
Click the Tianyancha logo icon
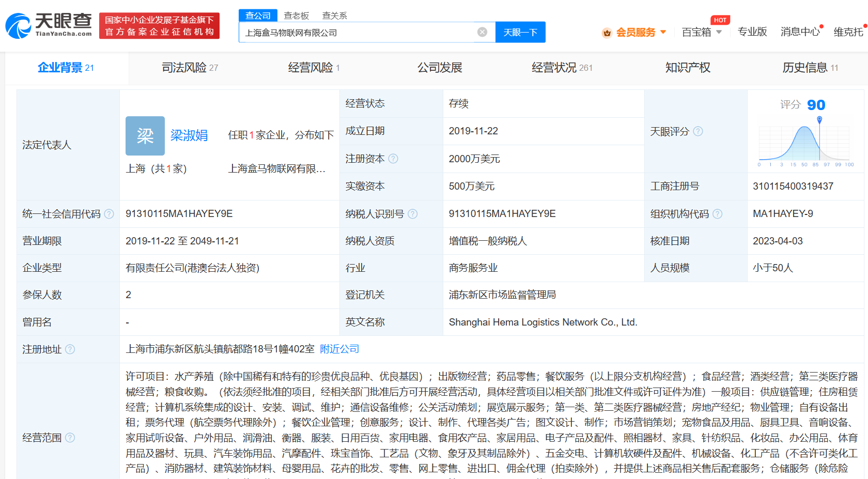19,24
